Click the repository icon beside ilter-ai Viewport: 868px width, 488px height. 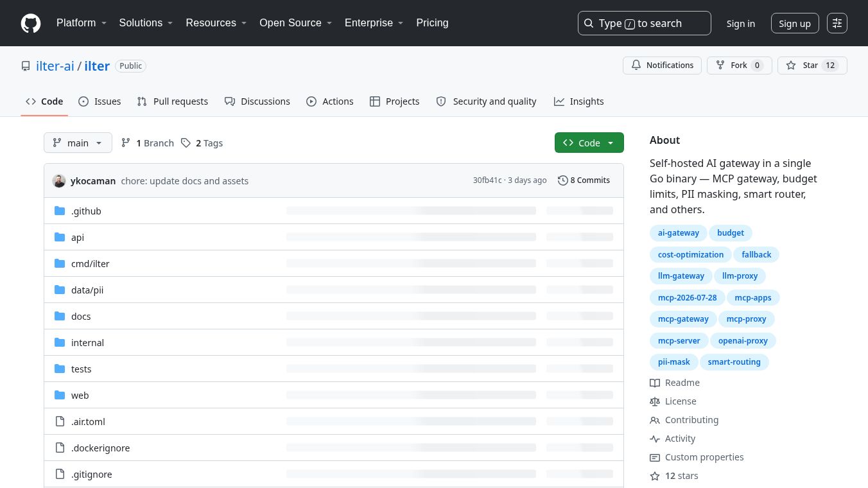click(26, 66)
